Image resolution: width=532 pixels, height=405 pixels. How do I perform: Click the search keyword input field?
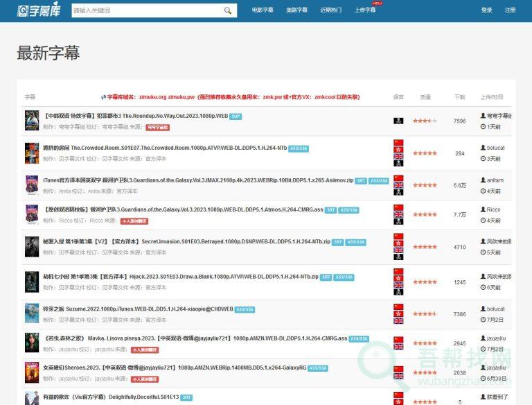[x=145, y=10]
